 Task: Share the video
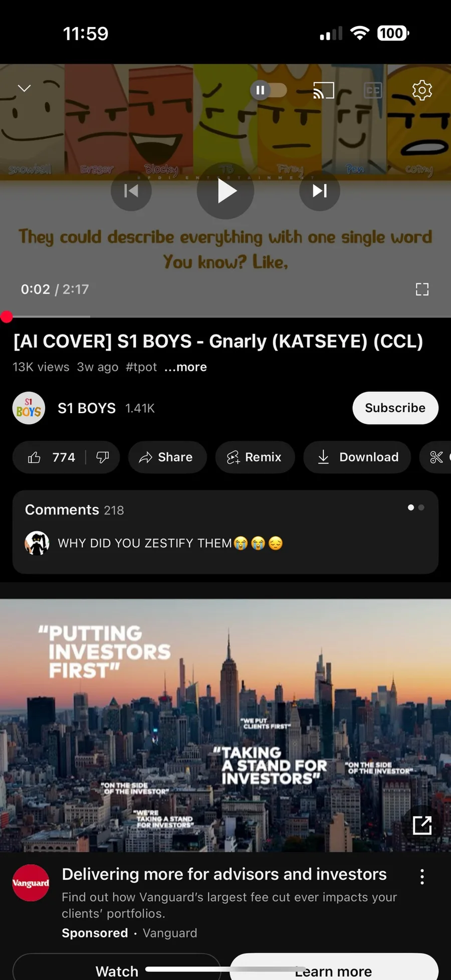tap(167, 457)
